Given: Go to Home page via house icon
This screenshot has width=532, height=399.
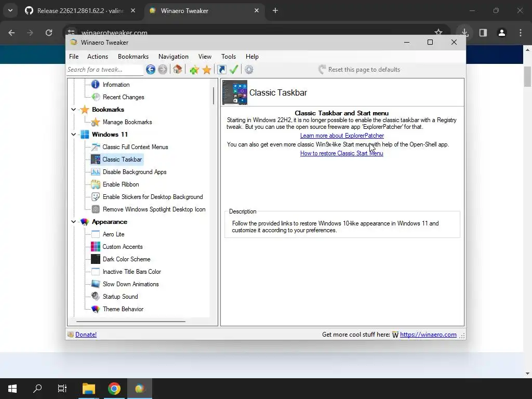Looking at the screenshot, I should pos(177,69).
